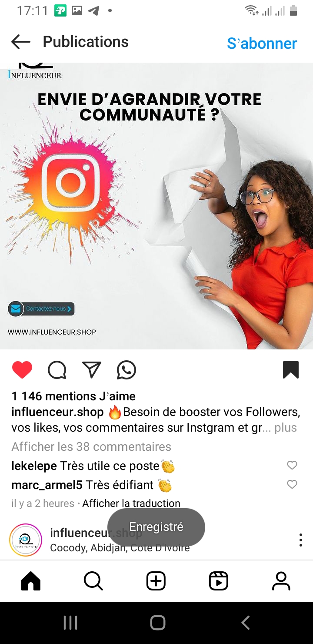Expand the caption with 'plus'
The width and height of the screenshot is (313, 644).
[x=286, y=427]
